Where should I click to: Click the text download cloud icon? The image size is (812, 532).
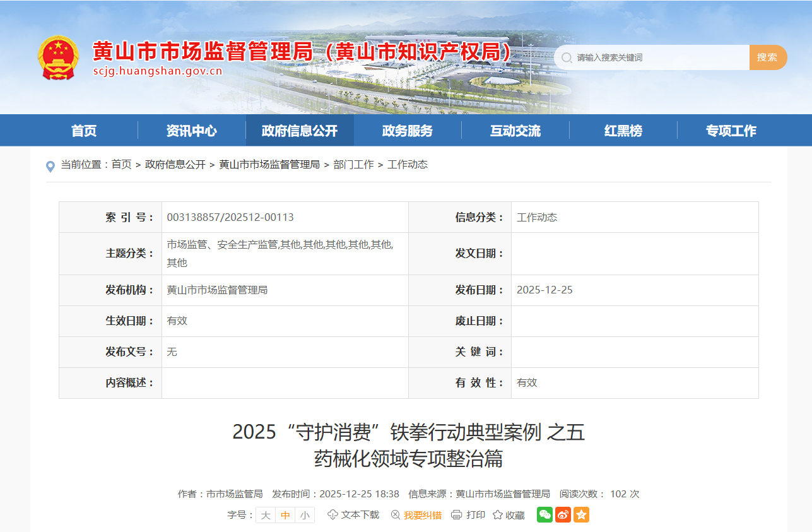(332, 515)
